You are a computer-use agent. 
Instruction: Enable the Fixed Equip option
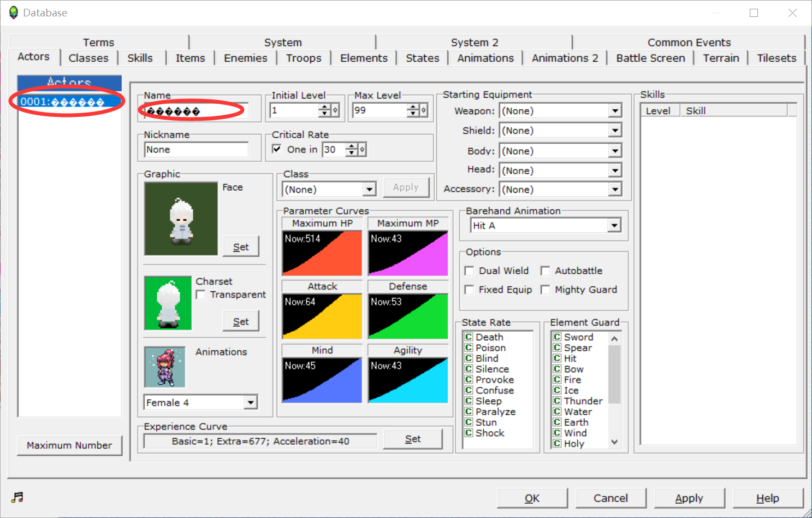(x=469, y=290)
